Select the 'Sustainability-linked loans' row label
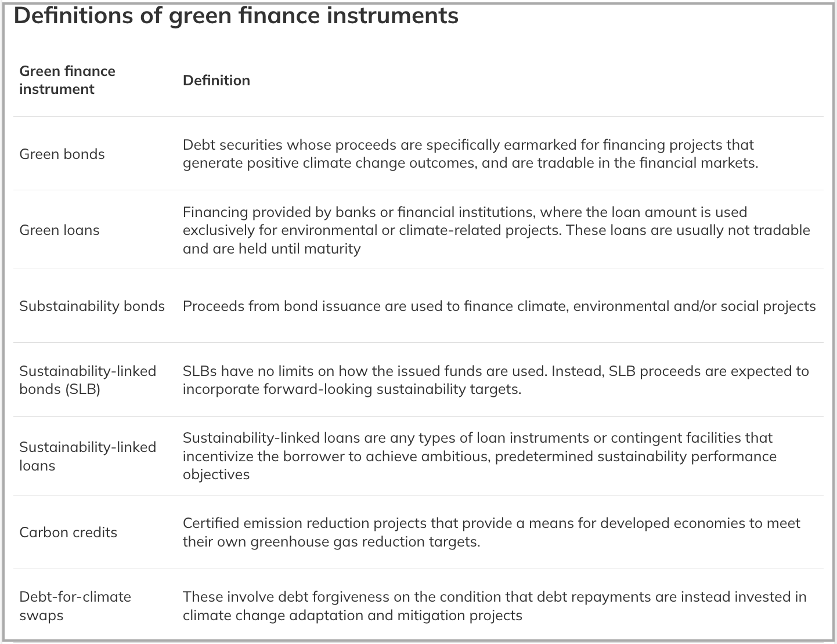837x644 pixels. click(x=88, y=456)
